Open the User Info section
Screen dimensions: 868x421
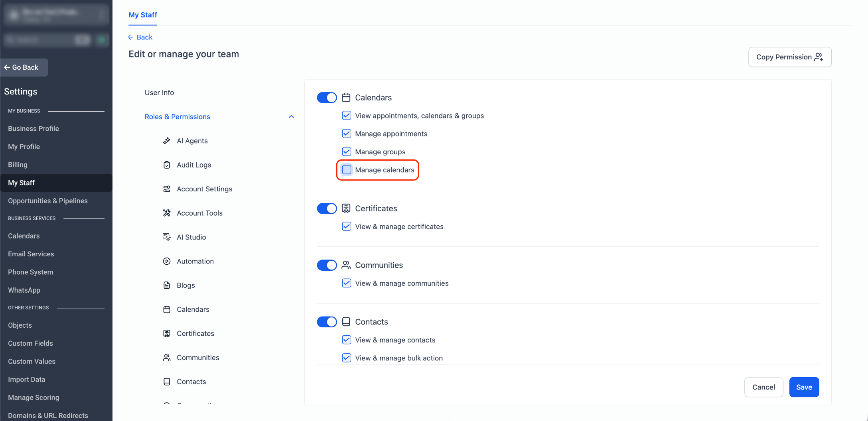tap(159, 92)
